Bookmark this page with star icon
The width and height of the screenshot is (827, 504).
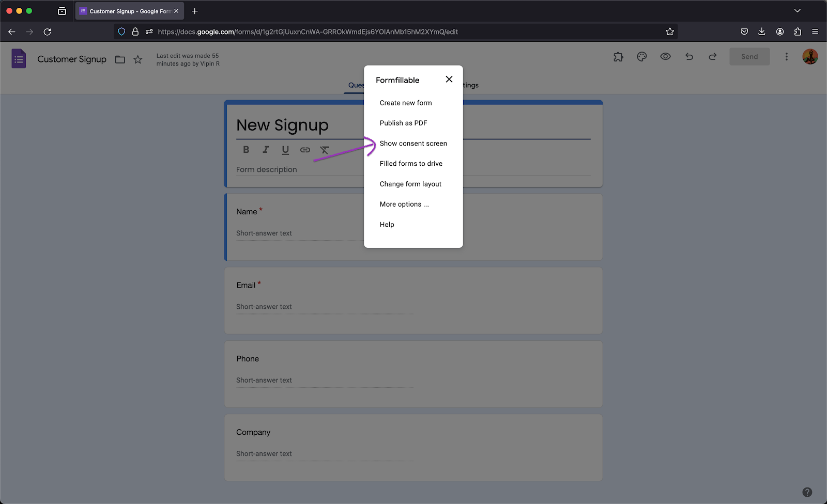(x=670, y=31)
